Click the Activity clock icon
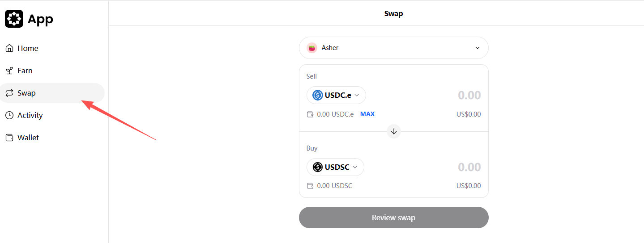Screen dimensions: 644x243 [x=9, y=115]
